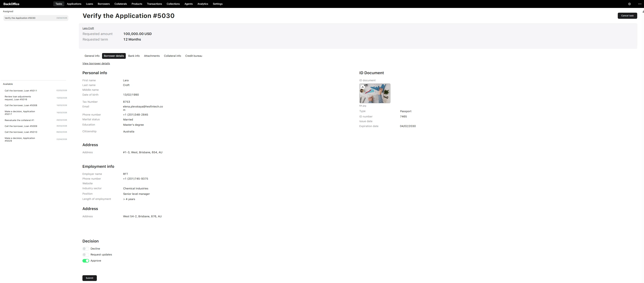Click the requested amount 100,000.00 USD

[x=137, y=34]
